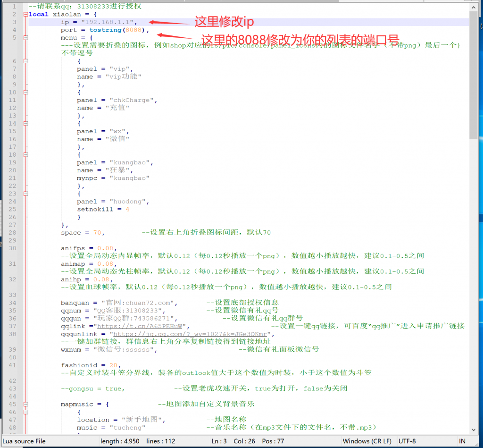Screen dimensions: 483x448
Task: Click the vertical scrollbar thumb
Action: click(x=474, y=76)
